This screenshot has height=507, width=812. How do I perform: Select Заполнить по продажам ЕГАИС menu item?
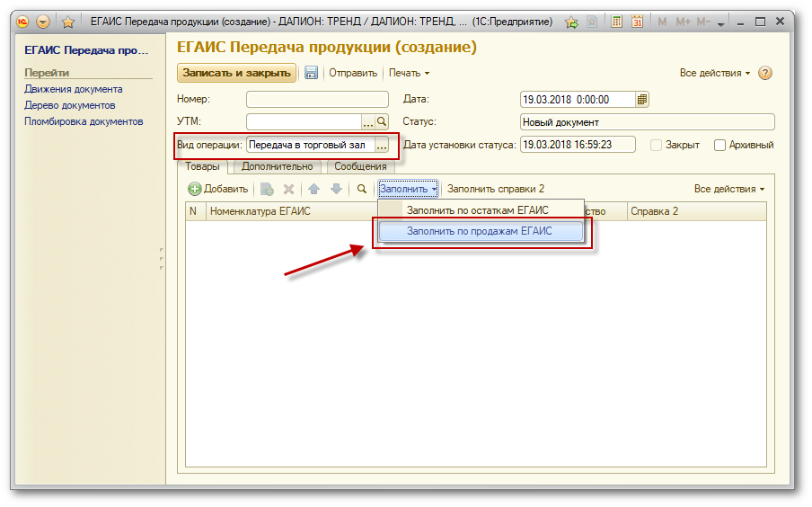480,231
